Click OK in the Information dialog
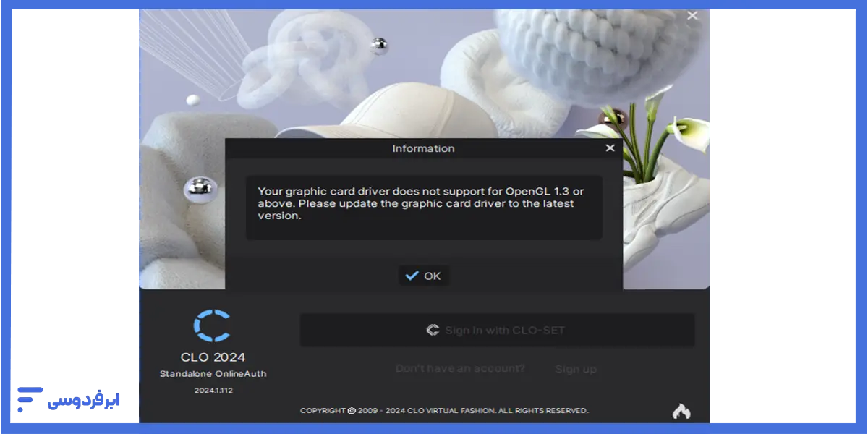The image size is (868, 434). point(424,276)
